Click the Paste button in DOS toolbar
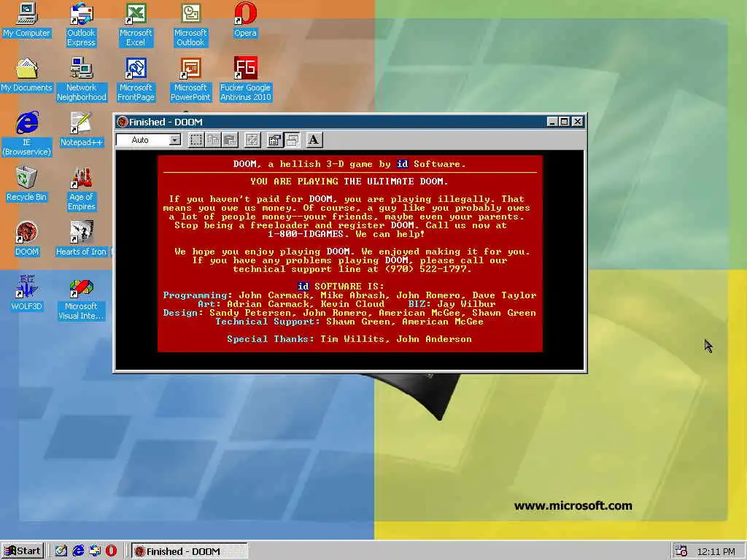Screen dimensions: 747x560 [x=230, y=139]
